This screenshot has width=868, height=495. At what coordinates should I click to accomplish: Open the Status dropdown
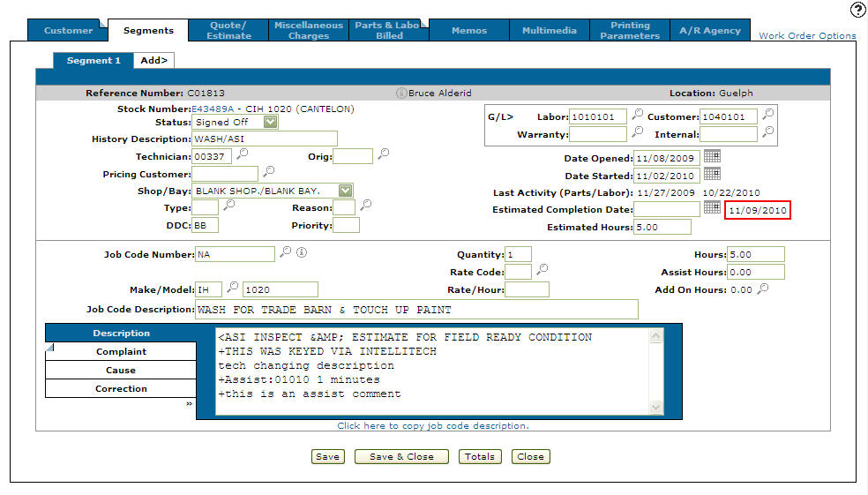tap(270, 122)
